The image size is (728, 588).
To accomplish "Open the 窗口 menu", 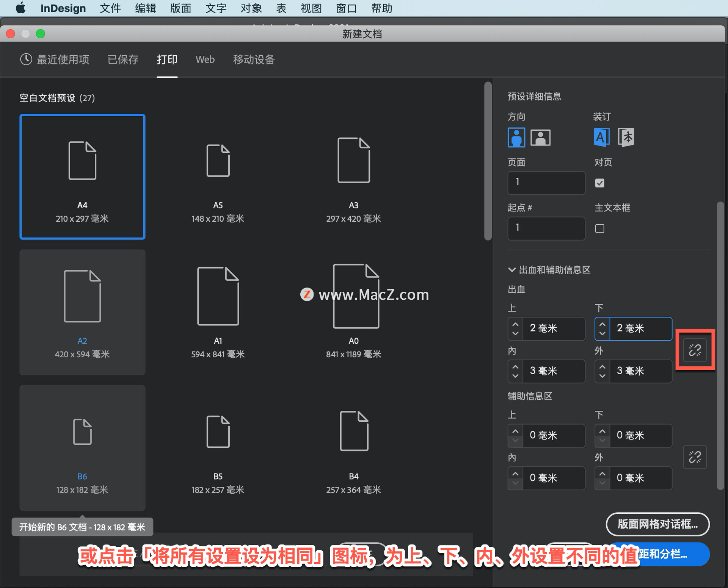I will pos(346,8).
